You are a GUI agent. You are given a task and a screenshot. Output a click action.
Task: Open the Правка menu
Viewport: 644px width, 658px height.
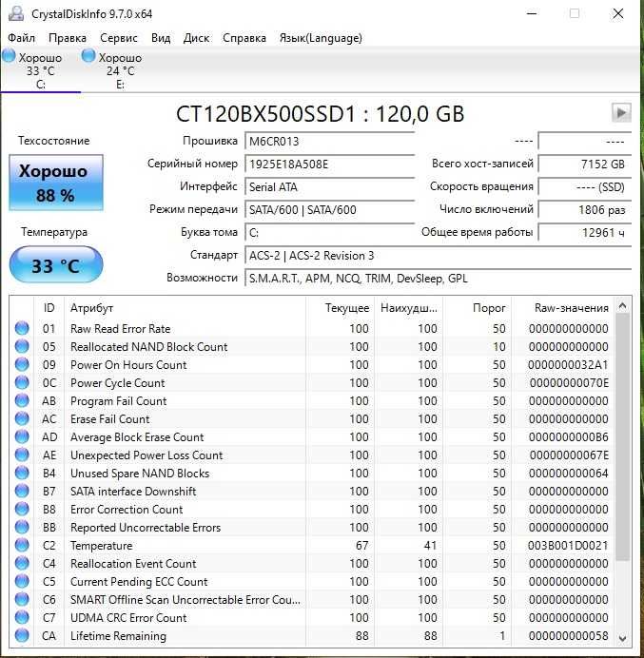click(68, 38)
